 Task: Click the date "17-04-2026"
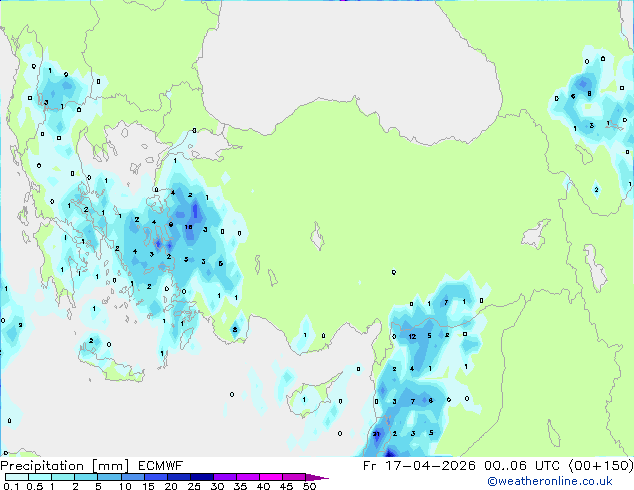point(430,466)
